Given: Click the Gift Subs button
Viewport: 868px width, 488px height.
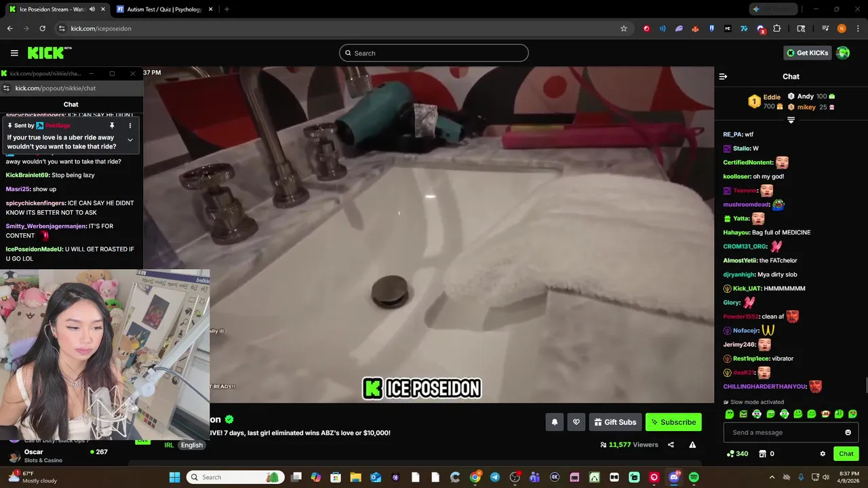Looking at the screenshot, I should 615,422.
